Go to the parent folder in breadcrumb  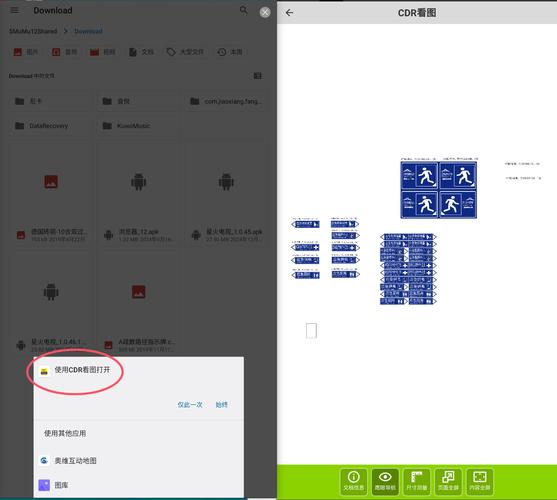(33, 31)
